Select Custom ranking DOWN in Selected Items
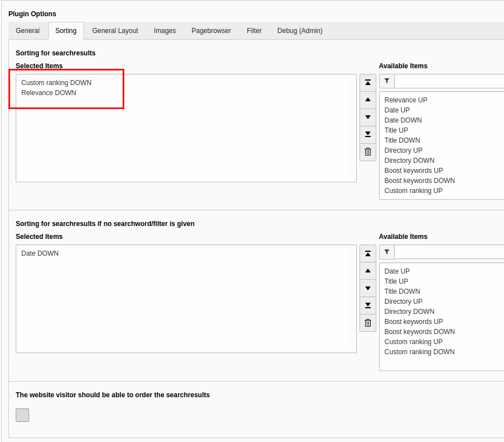The height and width of the screenshot is (442, 504). pyautogui.click(x=56, y=83)
